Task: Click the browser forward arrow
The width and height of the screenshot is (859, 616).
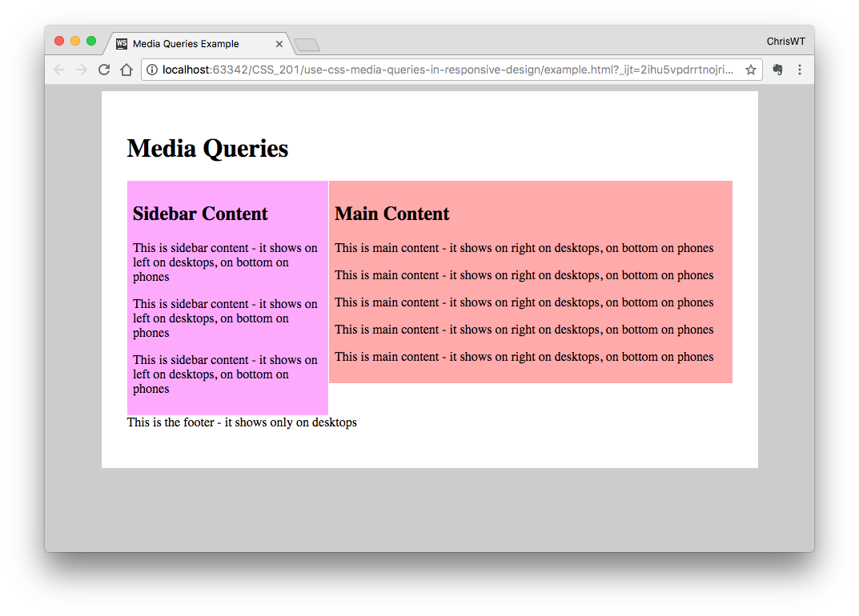Action: point(82,70)
